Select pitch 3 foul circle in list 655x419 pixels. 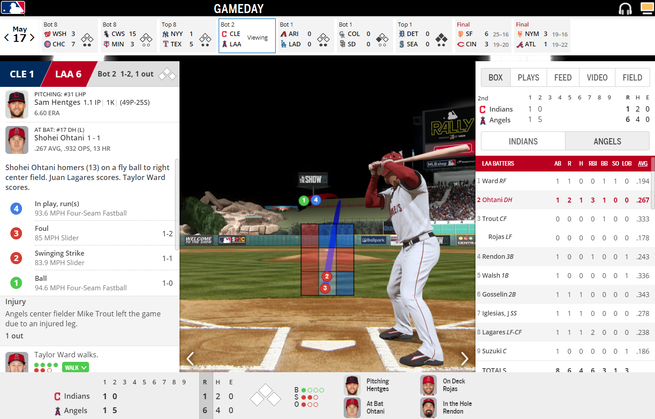(16, 233)
